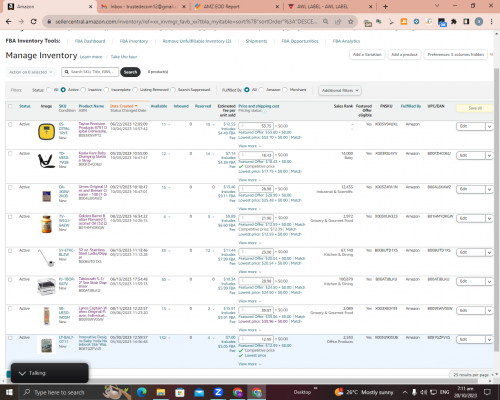Viewport: 500px width, 400px height.
Task: Select the Status Inactive radio button
Action: (x=83, y=90)
